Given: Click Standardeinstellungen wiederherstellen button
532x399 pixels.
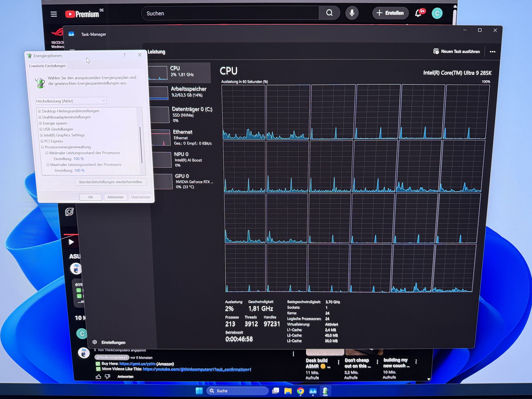Looking at the screenshot, I should click(x=110, y=182).
